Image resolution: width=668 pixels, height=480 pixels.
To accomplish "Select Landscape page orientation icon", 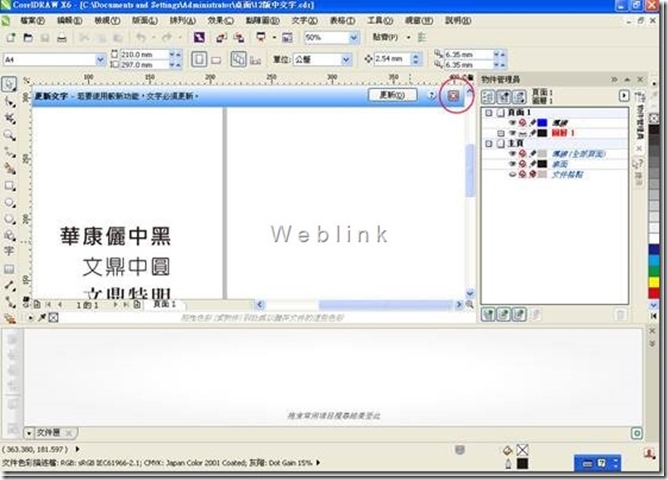I will (216, 60).
